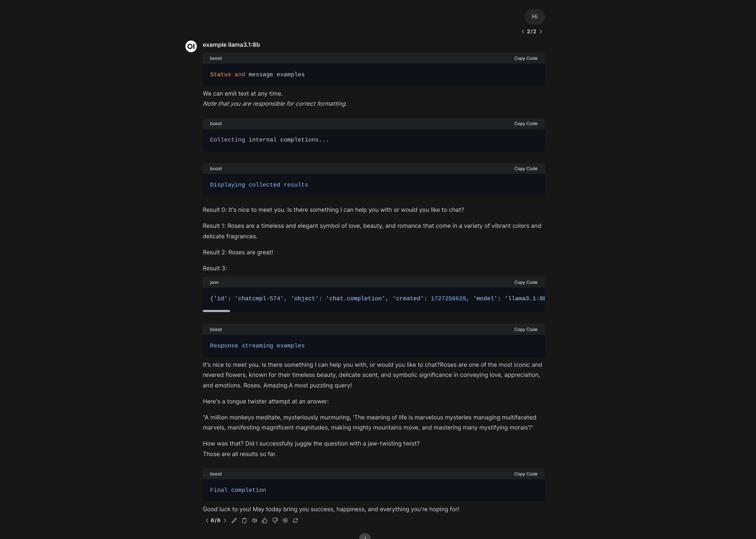Screen dimensions: 756x539
Task: Regenerate the response with the refresh icon
Action: tap(295, 520)
